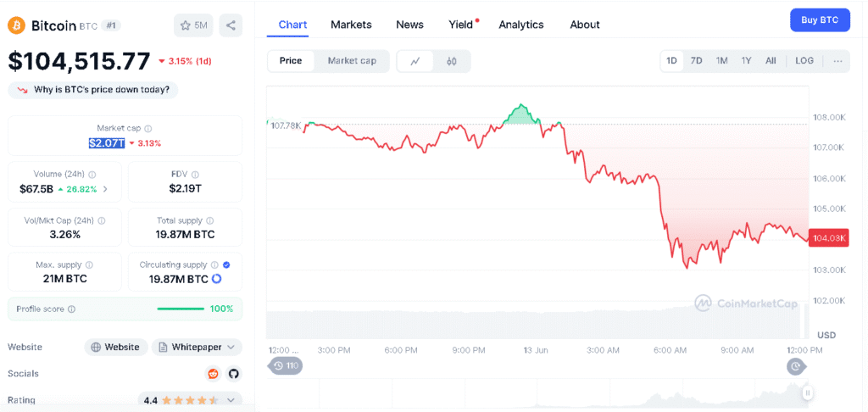Click the Market cap info icon
Screen dimensions: 868x412
tap(148, 128)
